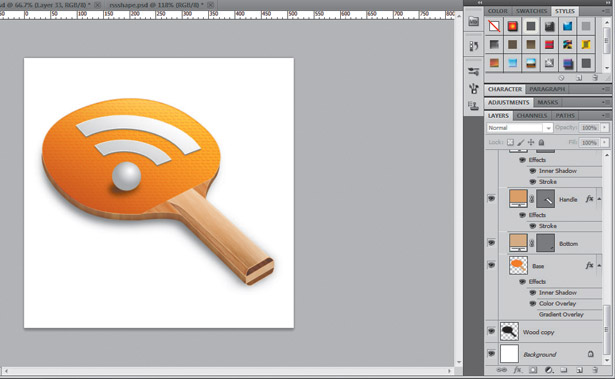Create new adjustment layer icon

point(549,370)
